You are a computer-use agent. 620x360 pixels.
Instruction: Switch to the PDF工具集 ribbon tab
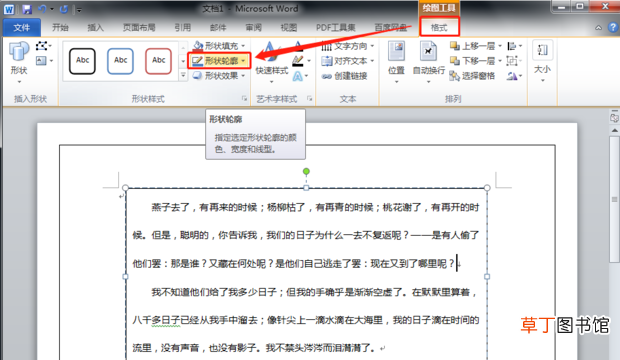335,27
